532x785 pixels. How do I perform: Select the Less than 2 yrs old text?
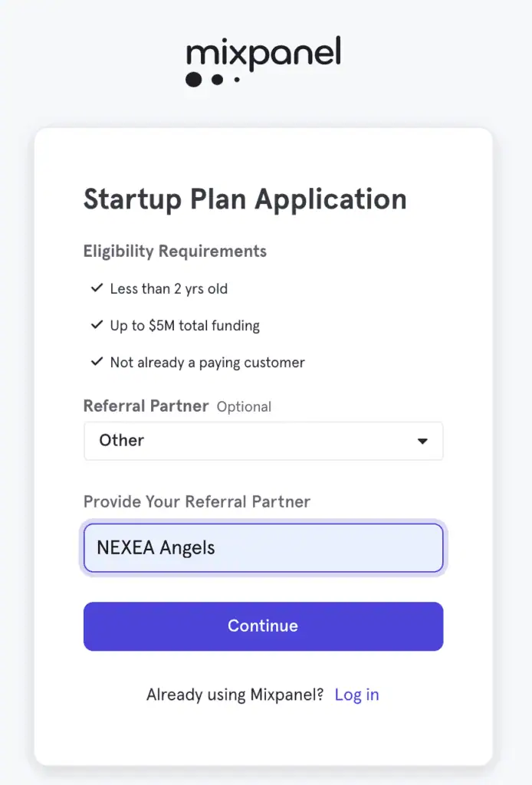point(169,289)
